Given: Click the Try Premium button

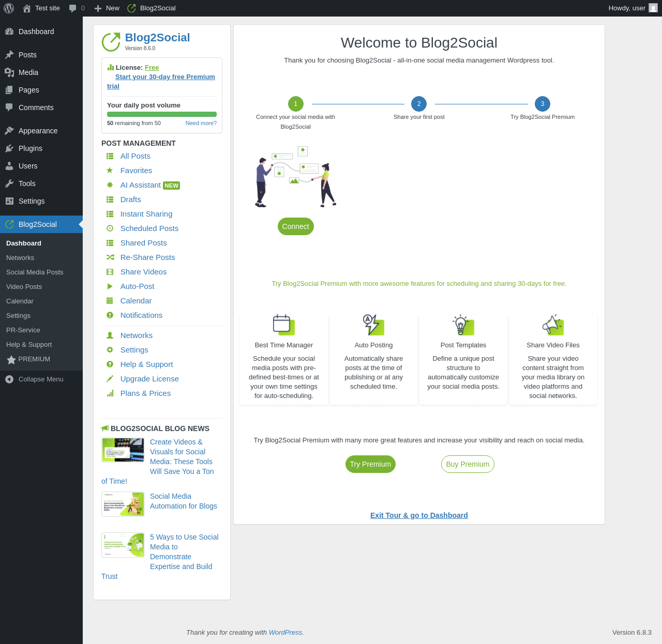Looking at the screenshot, I should pos(370,464).
